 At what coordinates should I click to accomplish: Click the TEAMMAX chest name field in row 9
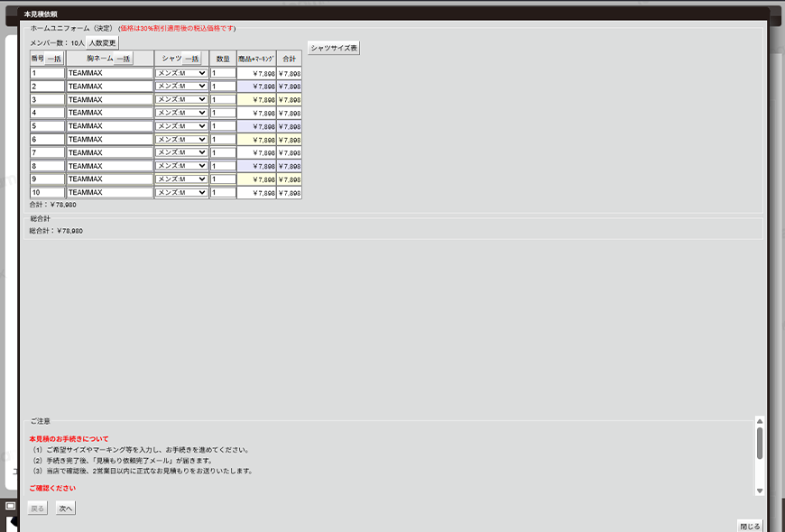tap(110, 179)
